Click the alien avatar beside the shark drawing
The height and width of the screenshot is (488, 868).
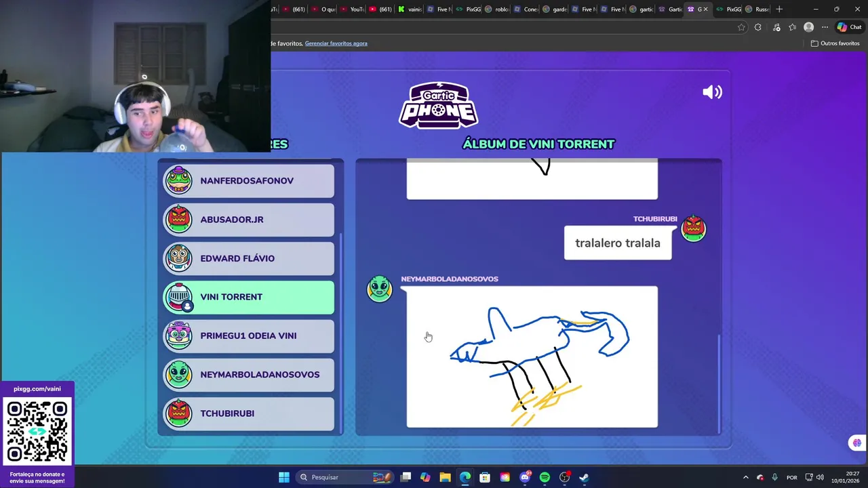pyautogui.click(x=380, y=289)
